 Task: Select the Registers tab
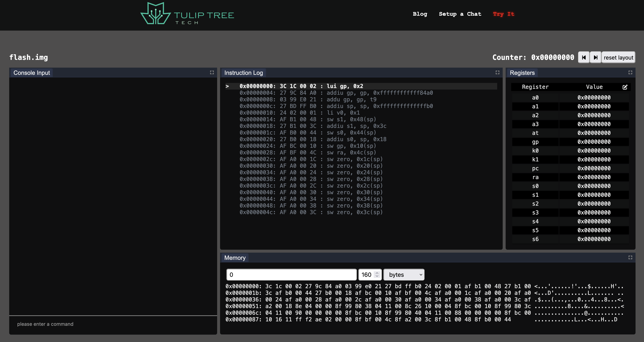(x=522, y=73)
